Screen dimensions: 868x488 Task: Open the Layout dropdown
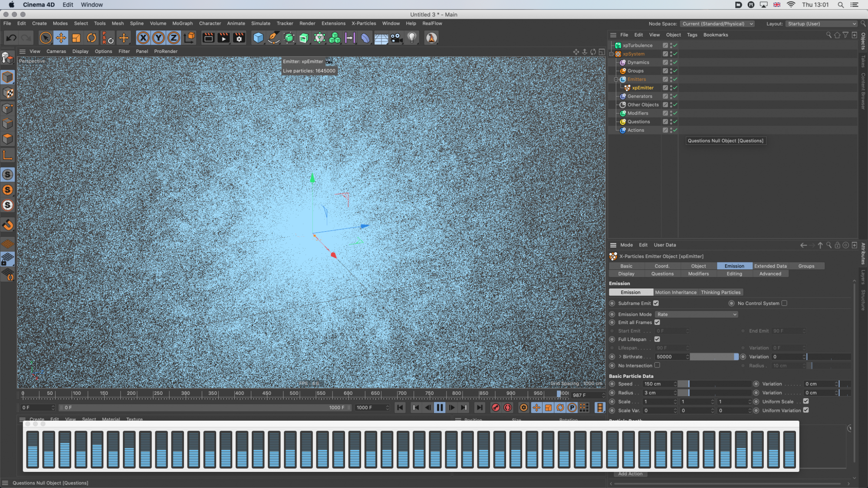point(821,24)
